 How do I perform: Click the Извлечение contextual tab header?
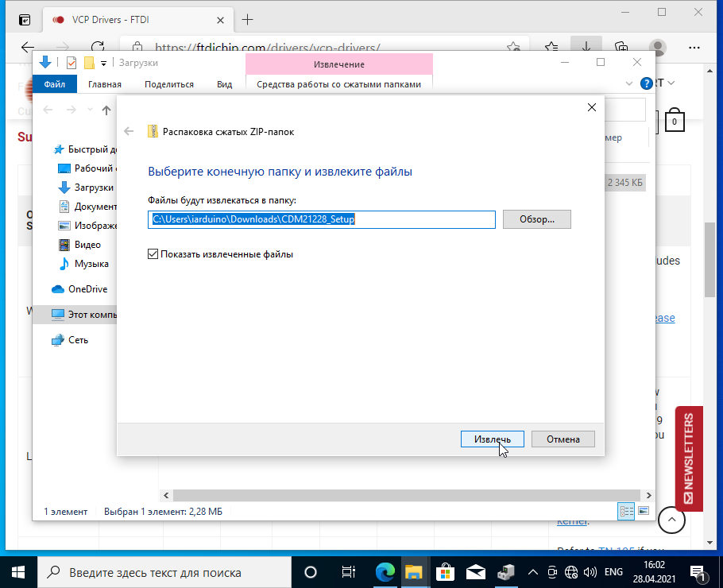pos(339,64)
